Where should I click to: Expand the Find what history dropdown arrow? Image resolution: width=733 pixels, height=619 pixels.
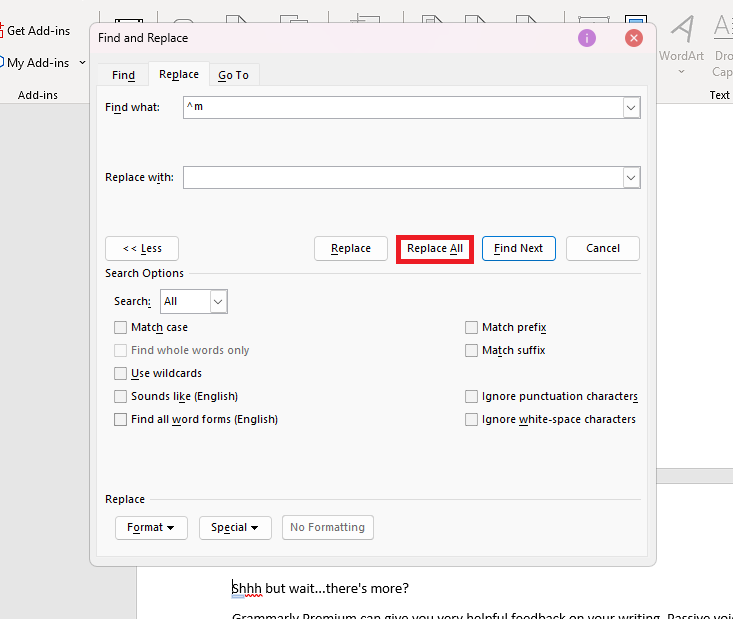(x=631, y=107)
